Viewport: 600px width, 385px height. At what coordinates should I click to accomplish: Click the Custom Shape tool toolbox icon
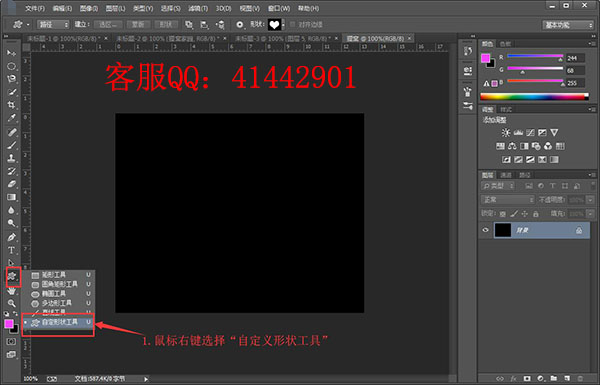tap(12, 276)
